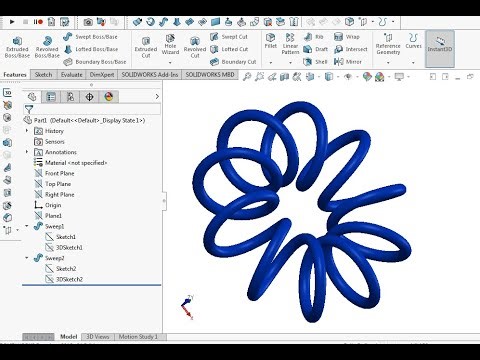The width and height of the screenshot is (480, 360).
Task: Select the Rib feature
Action: click(x=314, y=37)
